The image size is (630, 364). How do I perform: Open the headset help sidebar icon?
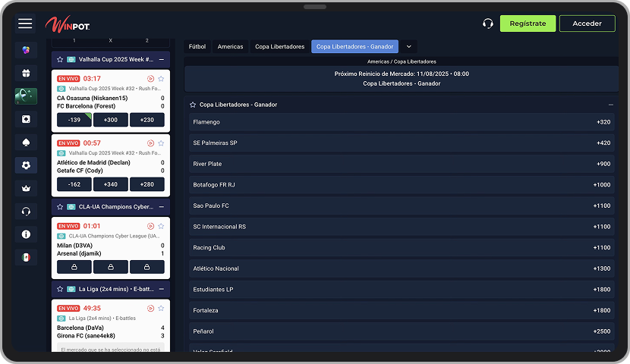(26, 211)
